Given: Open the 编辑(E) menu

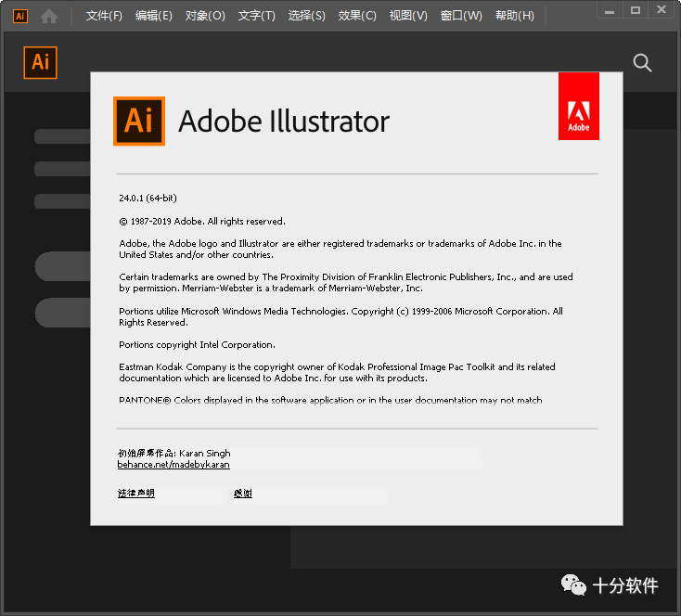Looking at the screenshot, I should coord(154,16).
